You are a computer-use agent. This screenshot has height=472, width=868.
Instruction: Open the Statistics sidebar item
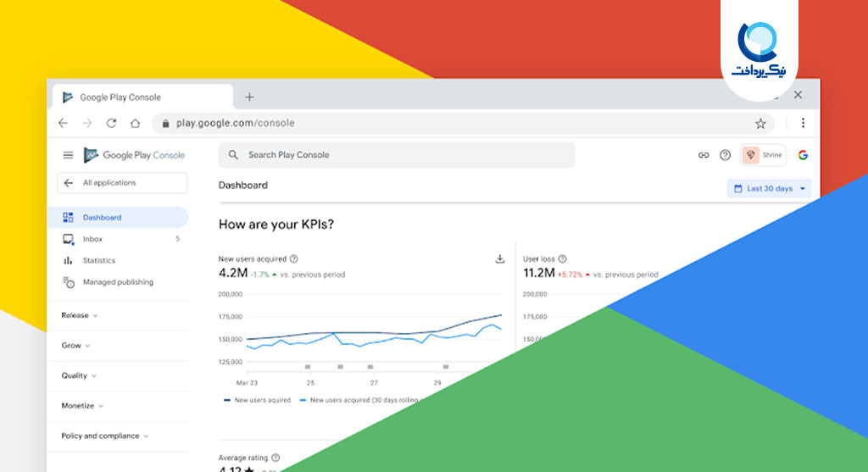(x=118, y=261)
